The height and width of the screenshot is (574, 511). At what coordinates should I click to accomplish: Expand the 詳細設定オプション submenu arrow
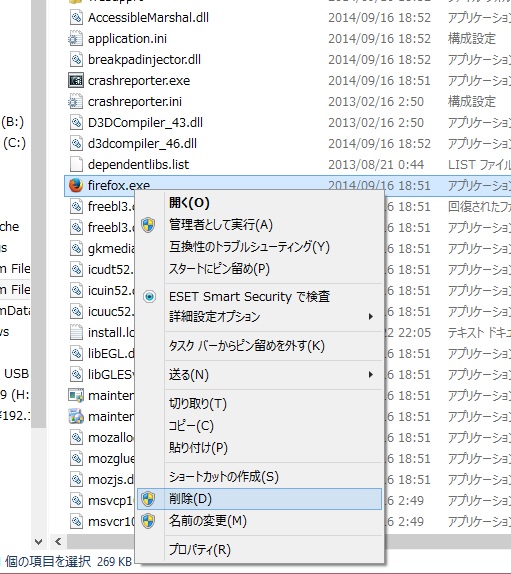pos(371,317)
